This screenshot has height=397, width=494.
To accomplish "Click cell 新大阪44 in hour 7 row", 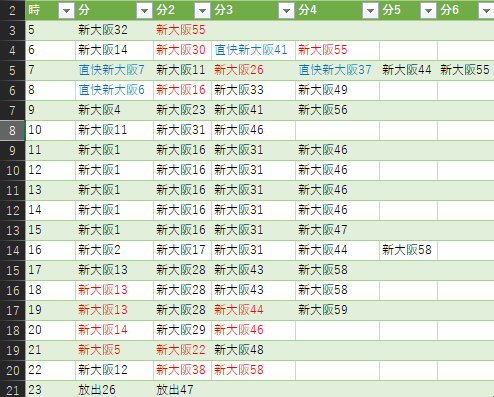I will point(407,70).
